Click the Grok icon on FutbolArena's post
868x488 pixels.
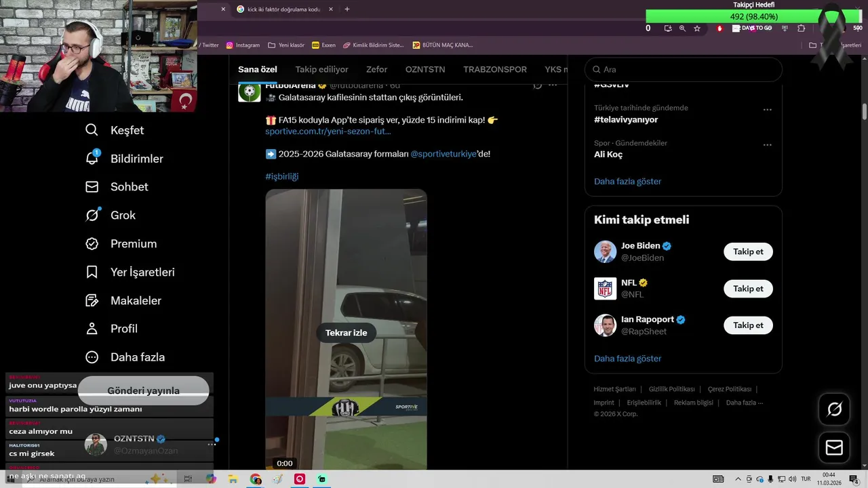point(538,85)
